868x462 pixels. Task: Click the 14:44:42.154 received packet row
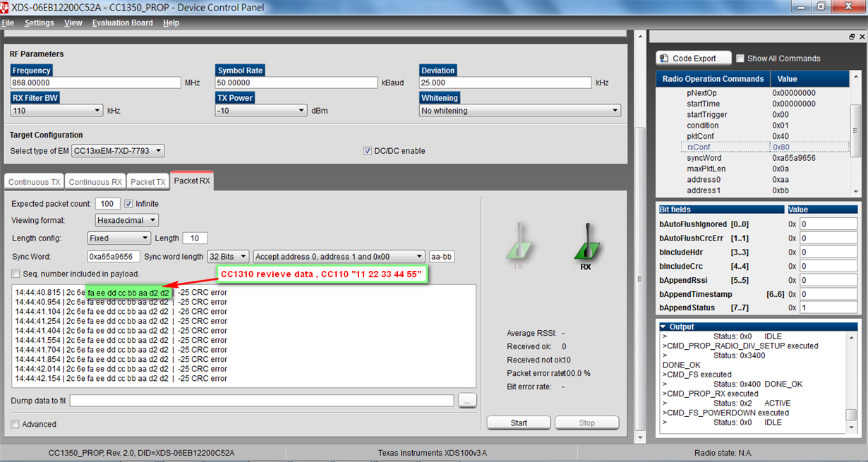[121, 378]
